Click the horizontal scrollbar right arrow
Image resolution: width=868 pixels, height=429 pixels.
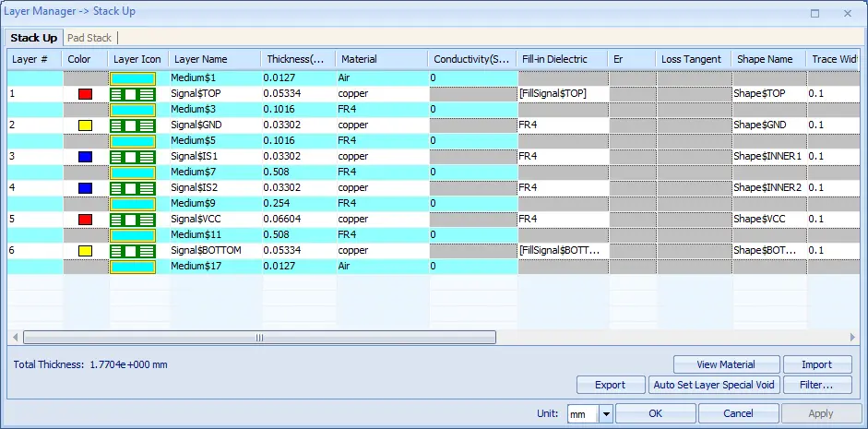click(x=852, y=337)
